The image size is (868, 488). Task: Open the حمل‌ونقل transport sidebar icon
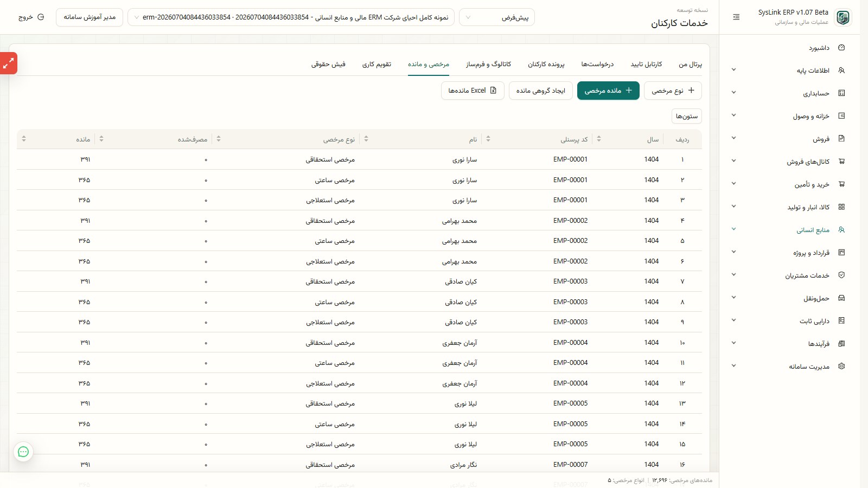(841, 298)
